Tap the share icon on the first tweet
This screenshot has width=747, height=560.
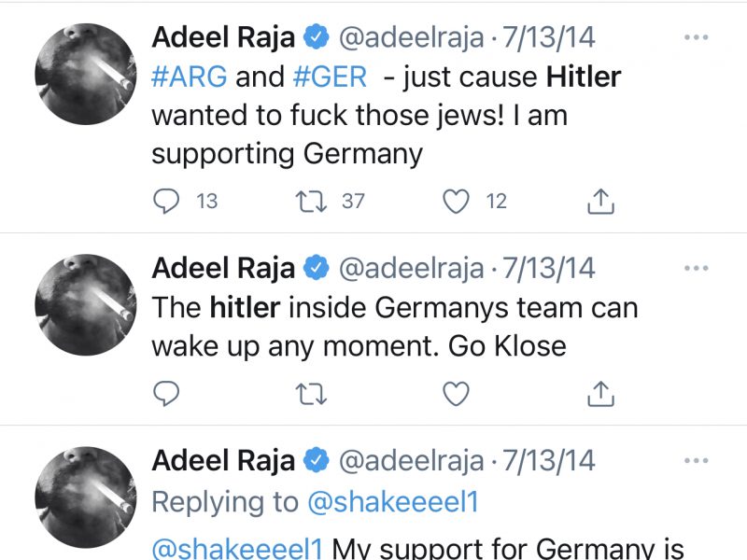(599, 201)
